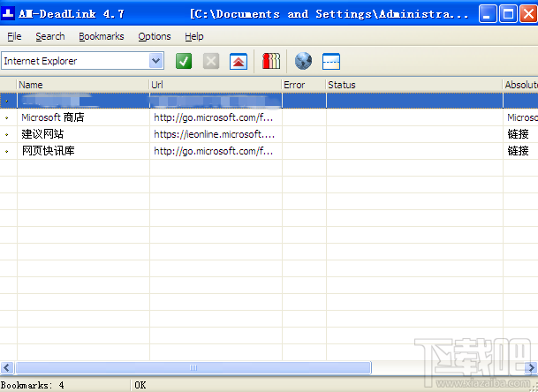Sort by the Error column header
Image resolution: width=538 pixels, height=392 pixels.
[x=303, y=85]
